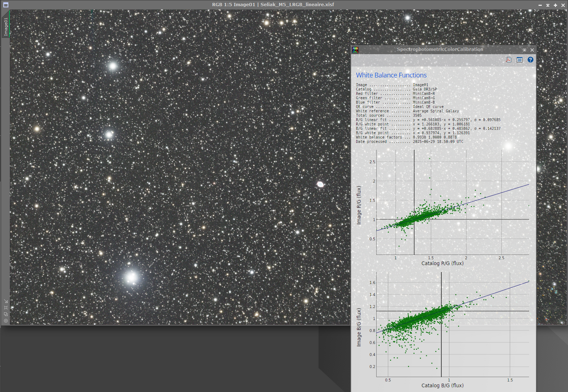Click the R/G scatter plot graph
568x392 pixels.
(453, 202)
